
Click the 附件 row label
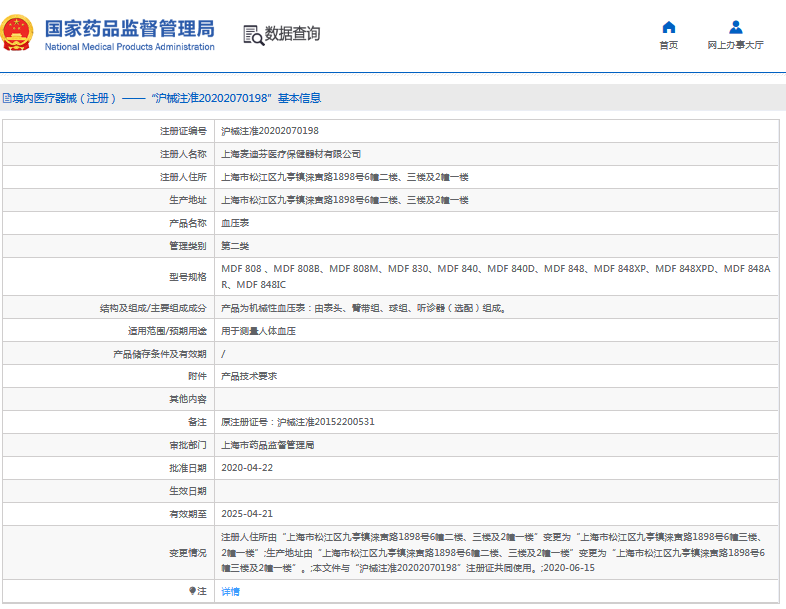197,376
